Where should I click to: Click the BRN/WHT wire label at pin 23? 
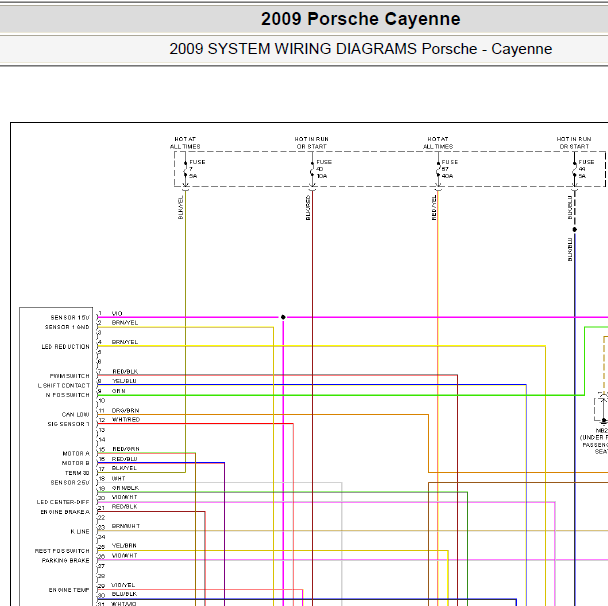pos(126,526)
